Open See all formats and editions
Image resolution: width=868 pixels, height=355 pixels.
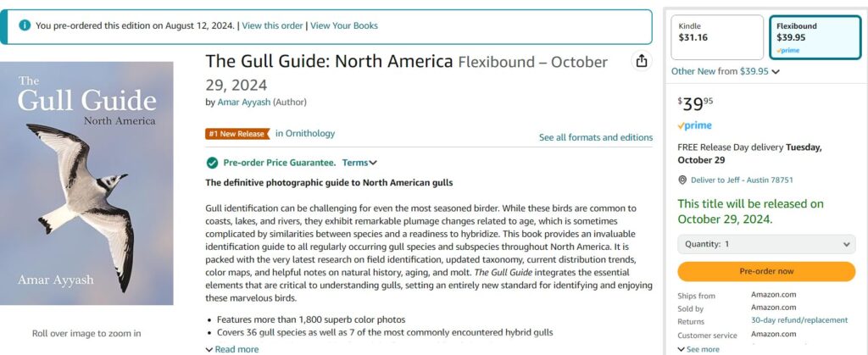pos(595,137)
